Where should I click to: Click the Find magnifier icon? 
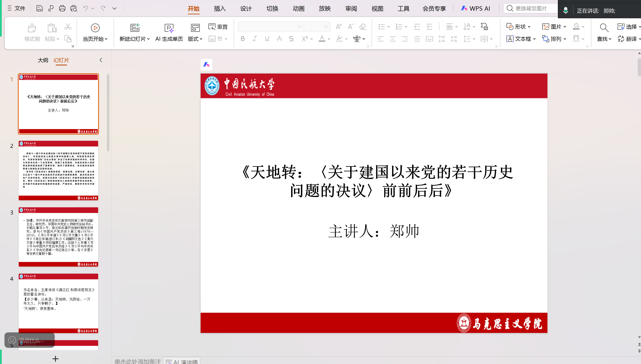point(604,28)
